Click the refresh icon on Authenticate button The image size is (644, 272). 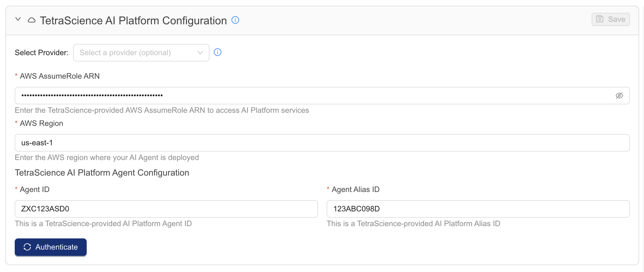(27, 247)
